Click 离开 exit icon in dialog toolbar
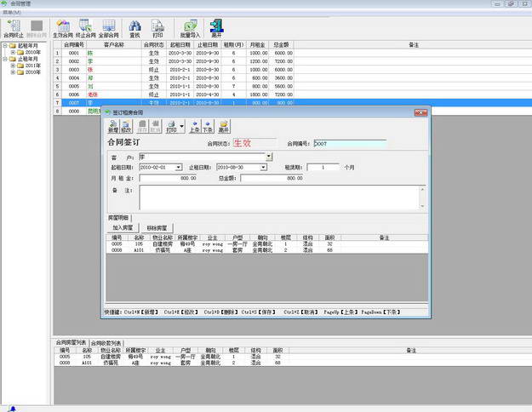 point(223,127)
